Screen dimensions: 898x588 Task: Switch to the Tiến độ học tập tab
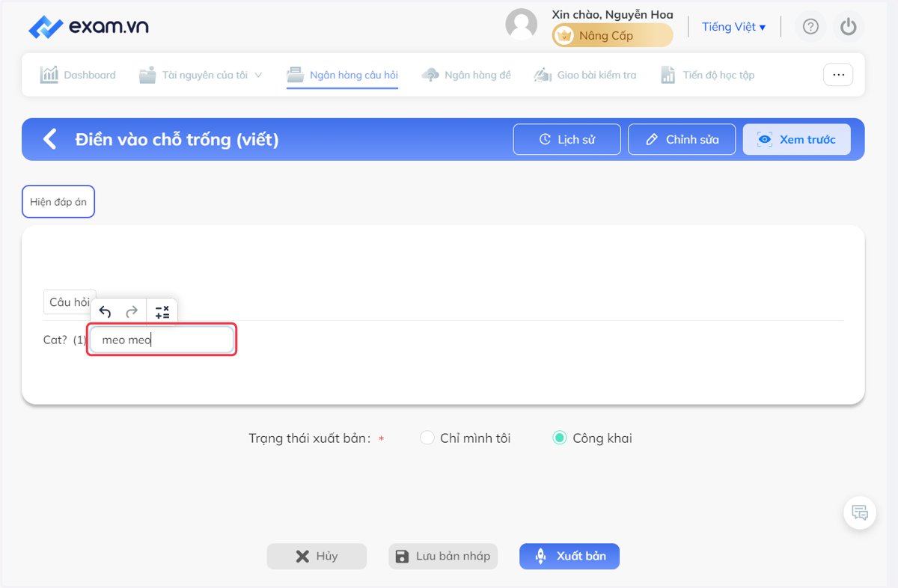[707, 75]
